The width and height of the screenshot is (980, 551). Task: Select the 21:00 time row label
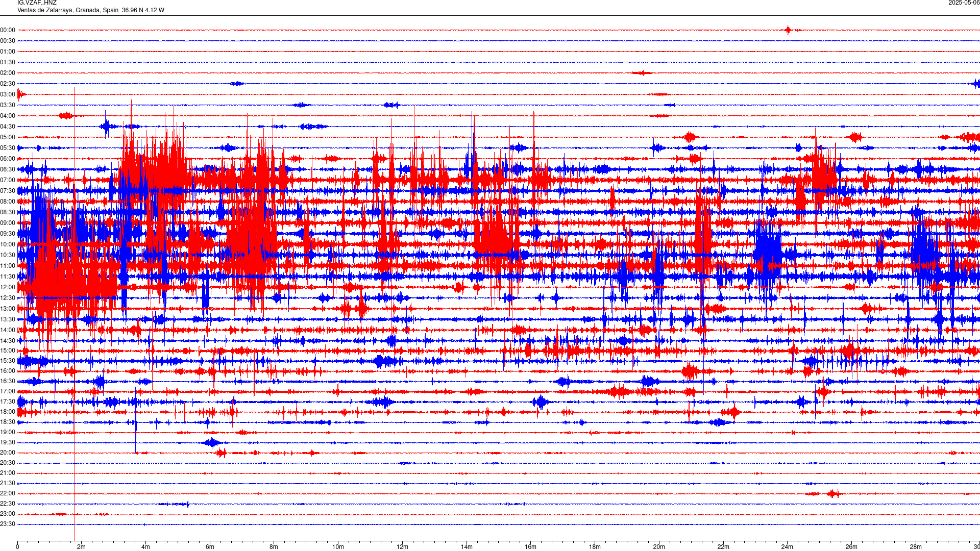8,473
